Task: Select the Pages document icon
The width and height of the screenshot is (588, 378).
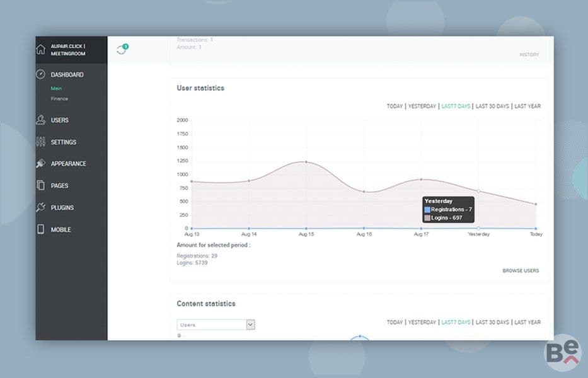Action: [x=40, y=185]
